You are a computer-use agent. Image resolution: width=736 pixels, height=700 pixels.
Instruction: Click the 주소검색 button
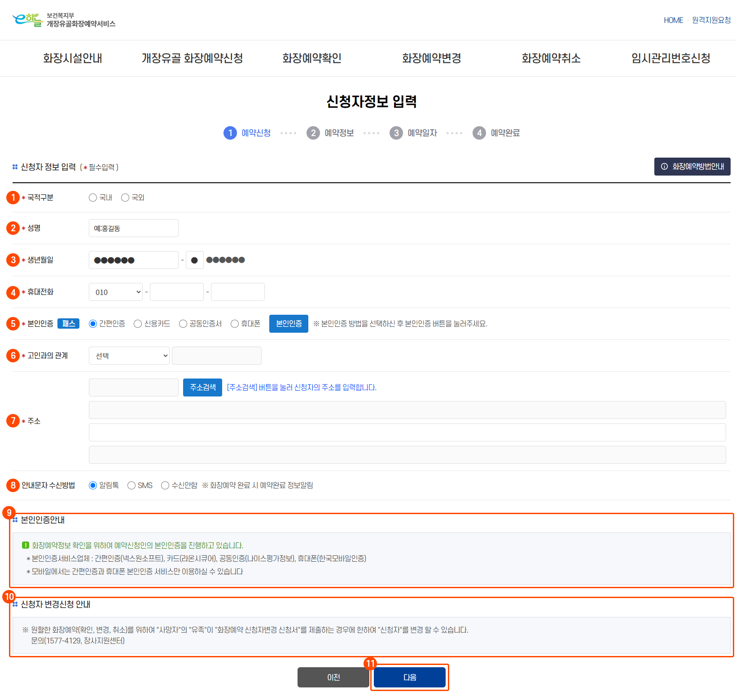202,387
